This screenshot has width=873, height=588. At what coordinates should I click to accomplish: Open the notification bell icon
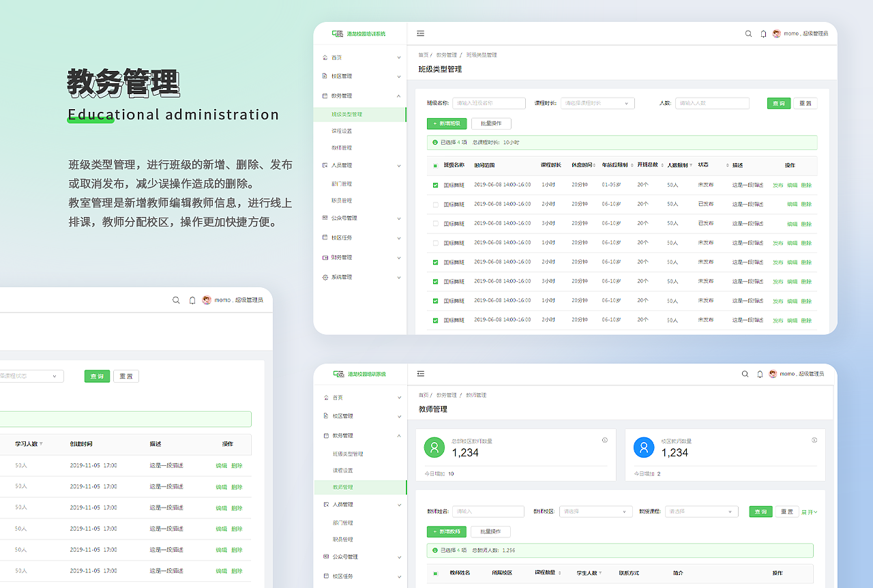pyautogui.click(x=763, y=33)
